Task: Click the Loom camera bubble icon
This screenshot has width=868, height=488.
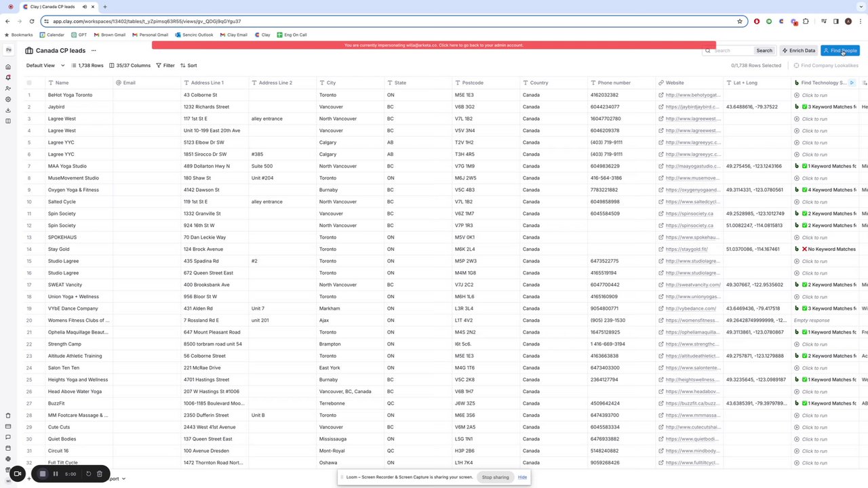Action: 18,474
